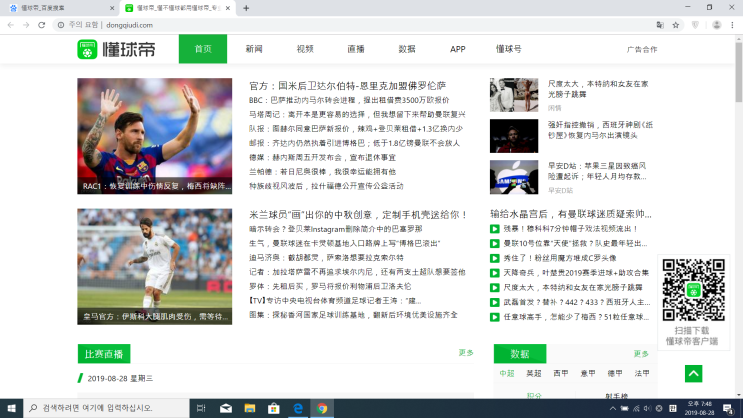The image size is (743, 418).
Task: Open headline 官方：国米后卫达尔伯特
Action: click(x=348, y=86)
